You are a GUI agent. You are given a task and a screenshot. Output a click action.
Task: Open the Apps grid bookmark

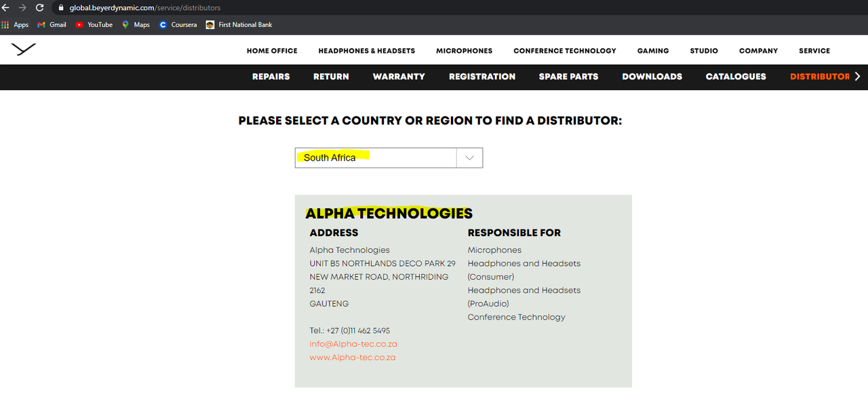15,24
